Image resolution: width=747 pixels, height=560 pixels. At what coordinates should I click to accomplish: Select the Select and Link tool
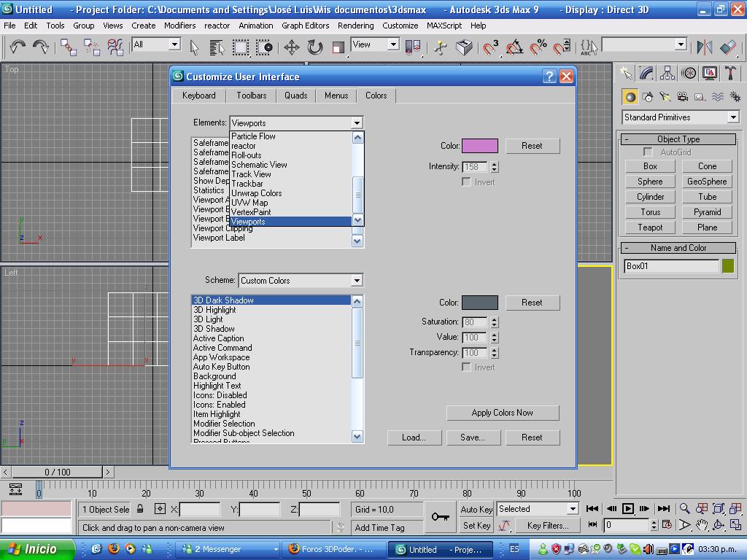69,47
